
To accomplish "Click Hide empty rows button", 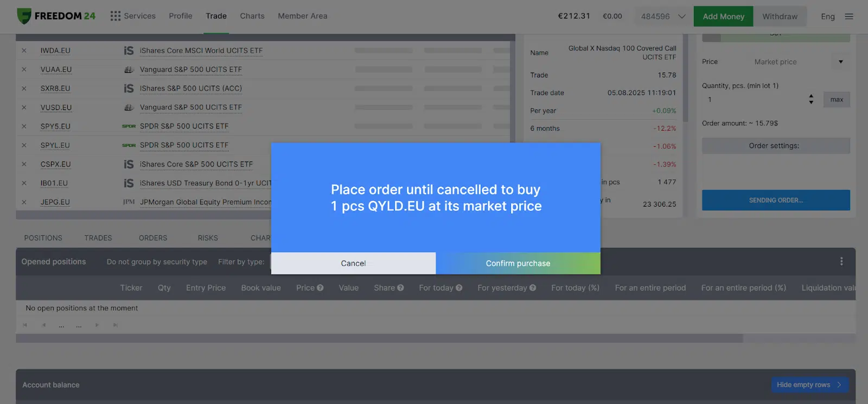I will point(809,385).
